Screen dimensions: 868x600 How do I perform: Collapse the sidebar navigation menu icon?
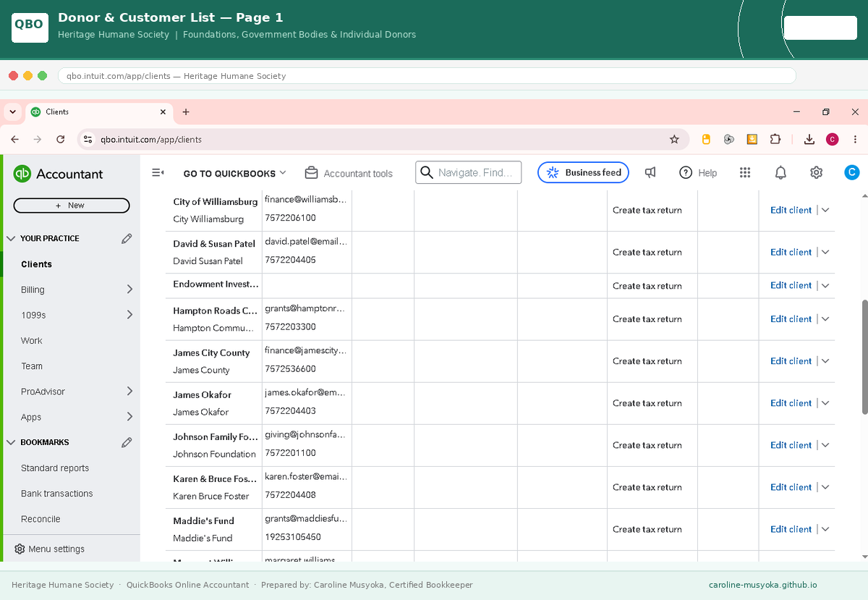[158, 172]
